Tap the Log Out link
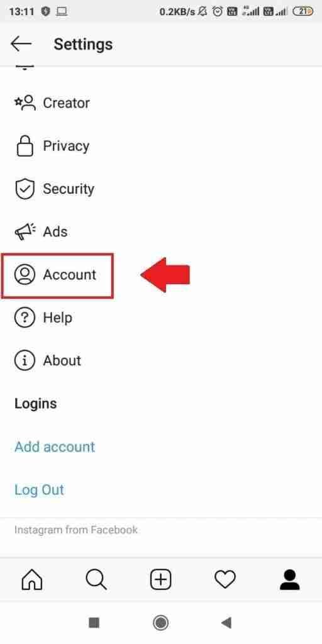Screen dimensions: 322x644 (x=39, y=489)
